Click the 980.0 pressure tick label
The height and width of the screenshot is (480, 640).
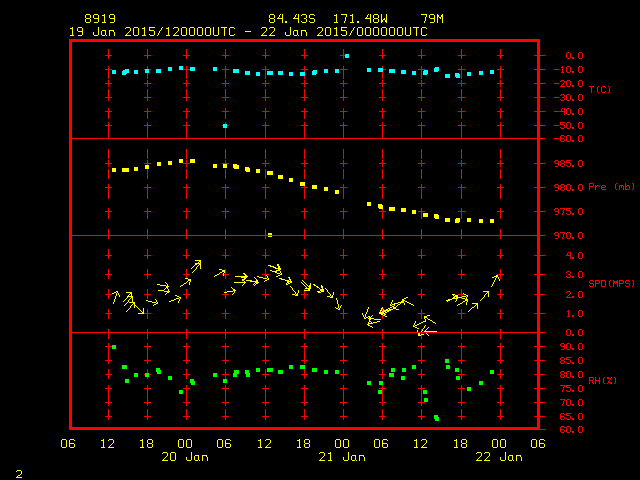click(569, 188)
